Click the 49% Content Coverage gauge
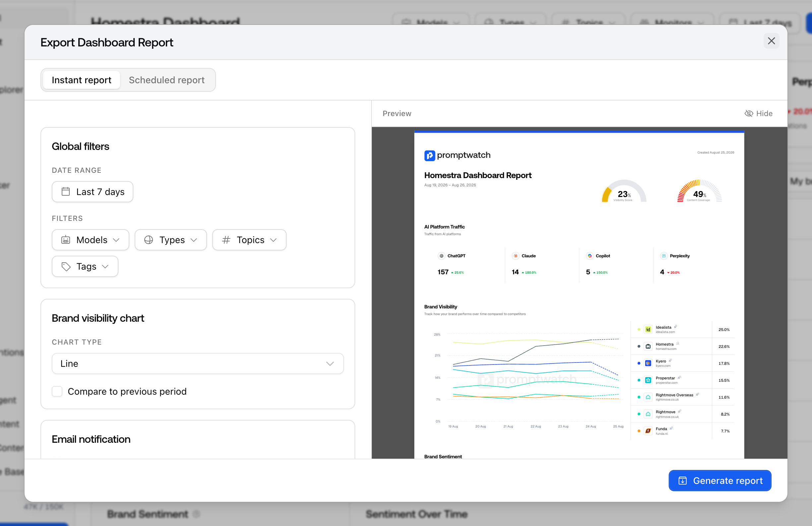Viewport: 812px width, 526px height. (700, 191)
